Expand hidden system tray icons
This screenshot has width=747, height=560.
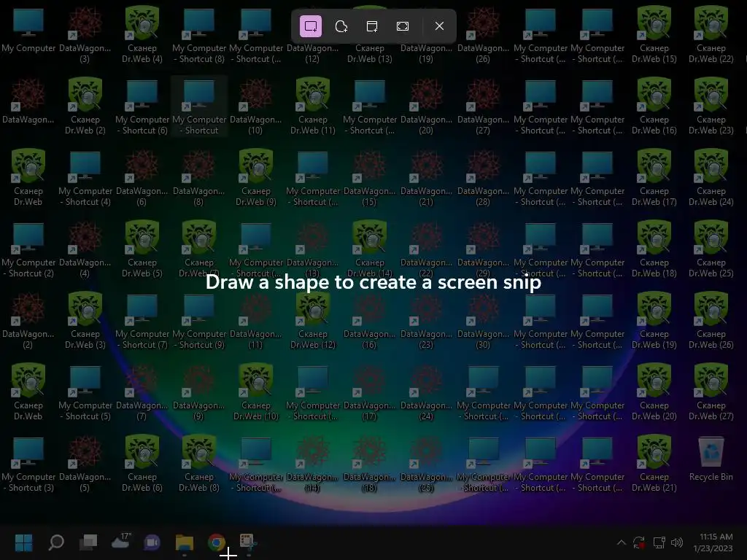622,542
